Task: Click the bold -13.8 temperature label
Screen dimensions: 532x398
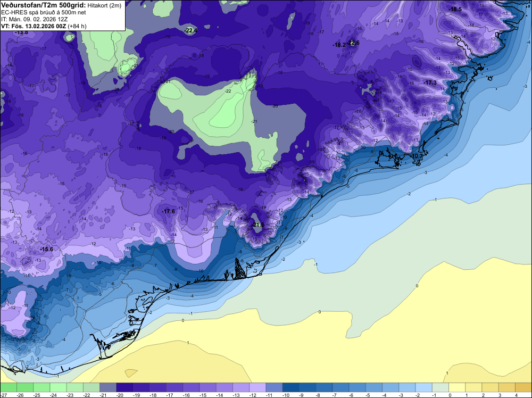Action: pos(21,32)
